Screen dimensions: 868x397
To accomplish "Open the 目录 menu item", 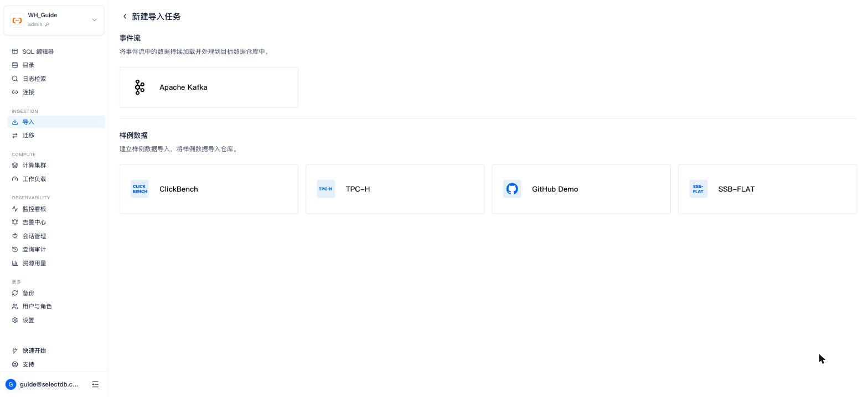I will click(56, 65).
